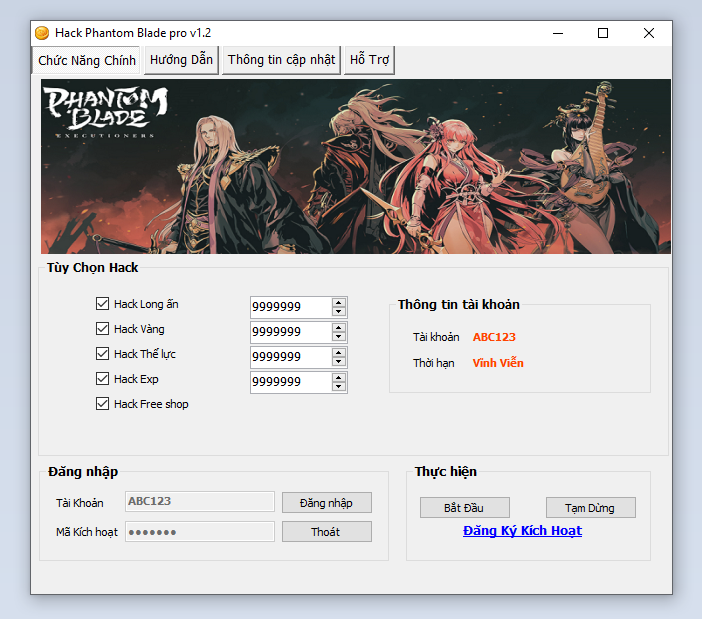
Task: Switch to the Hướng Dẫn tab
Action: [x=181, y=60]
